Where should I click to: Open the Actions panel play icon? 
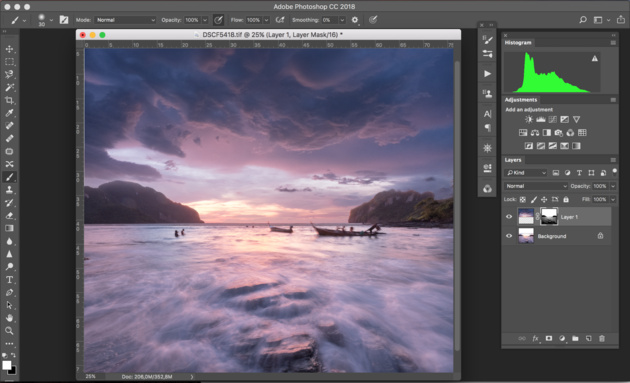(487, 74)
